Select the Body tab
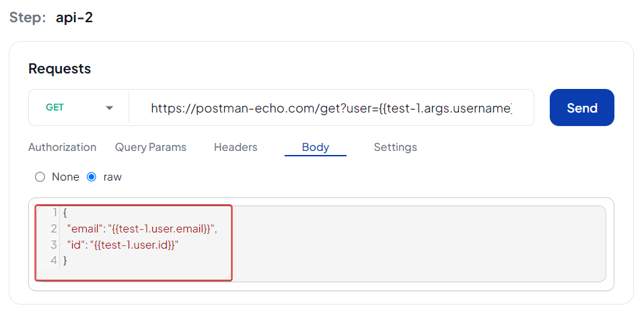Image resolution: width=644 pixels, height=314 pixels. (316, 147)
